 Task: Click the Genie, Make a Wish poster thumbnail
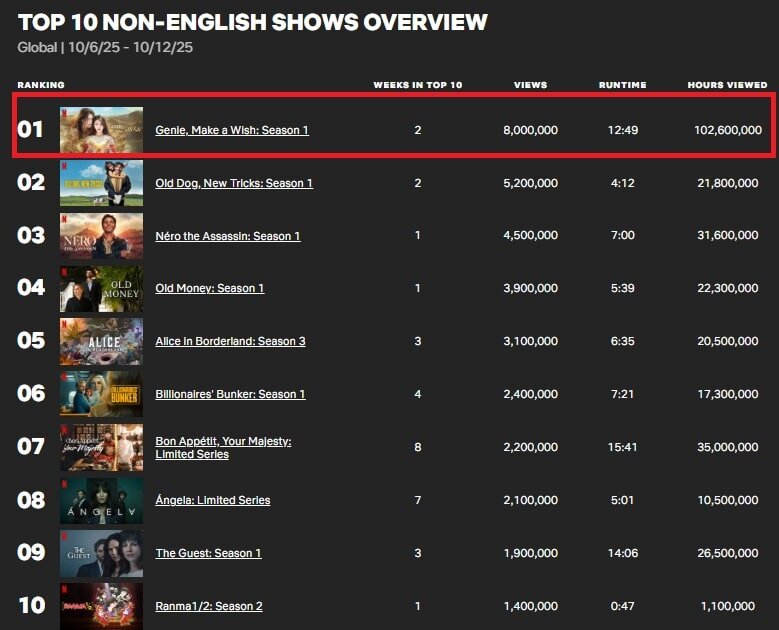(x=101, y=130)
